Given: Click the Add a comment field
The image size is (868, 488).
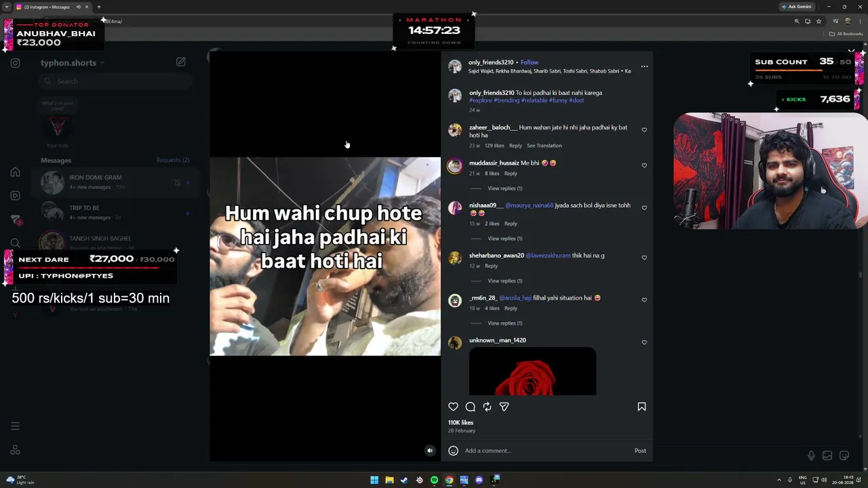Looking at the screenshot, I should pos(546,451).
